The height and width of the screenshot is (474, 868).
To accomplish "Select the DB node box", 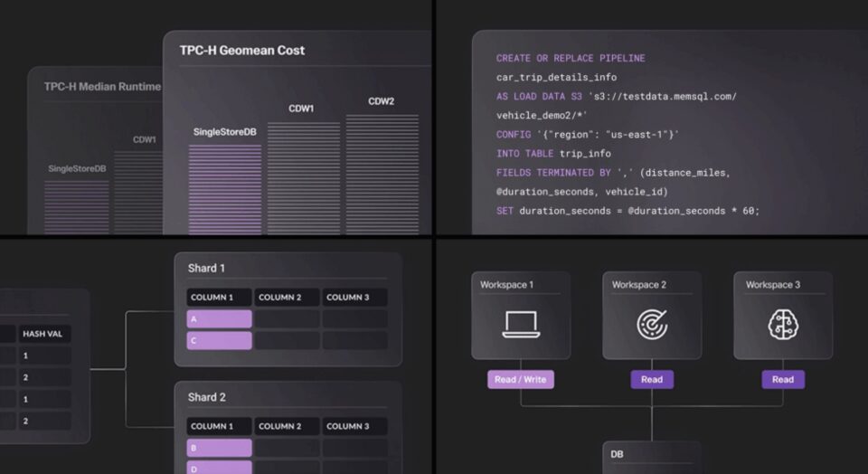I will pyautogui.click(x=652, y=457).
